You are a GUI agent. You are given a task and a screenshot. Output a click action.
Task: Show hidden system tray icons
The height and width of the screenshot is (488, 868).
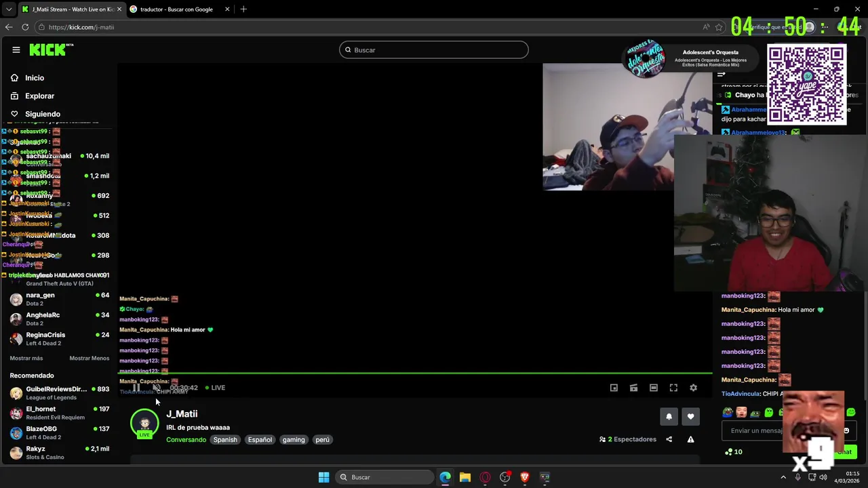pos(783,477)
